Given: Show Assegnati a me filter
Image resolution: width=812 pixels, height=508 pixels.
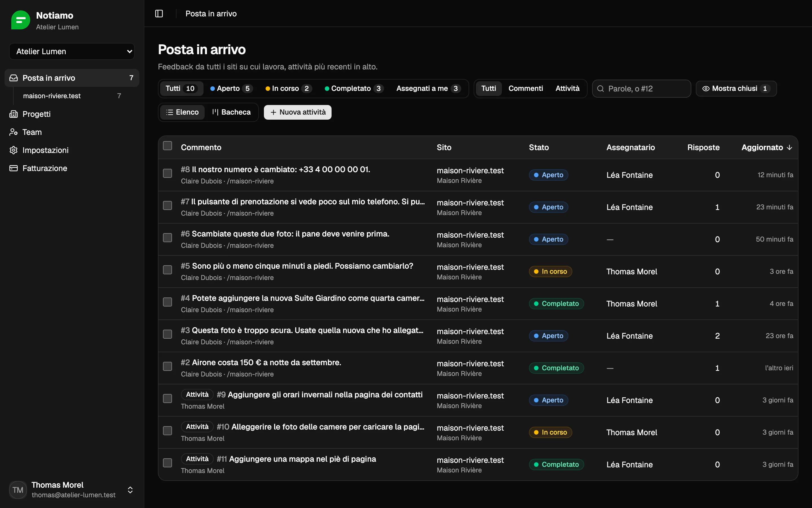Looking at the screenshot, I should tap(429, 88).
